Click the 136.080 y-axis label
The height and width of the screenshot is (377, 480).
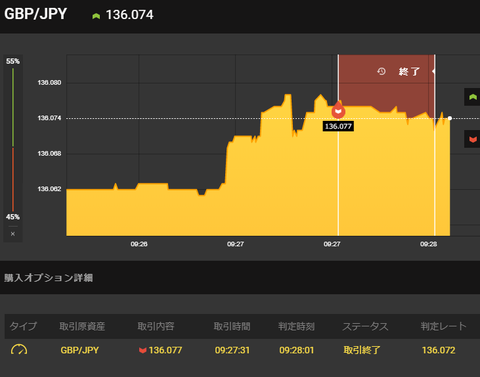49,83
